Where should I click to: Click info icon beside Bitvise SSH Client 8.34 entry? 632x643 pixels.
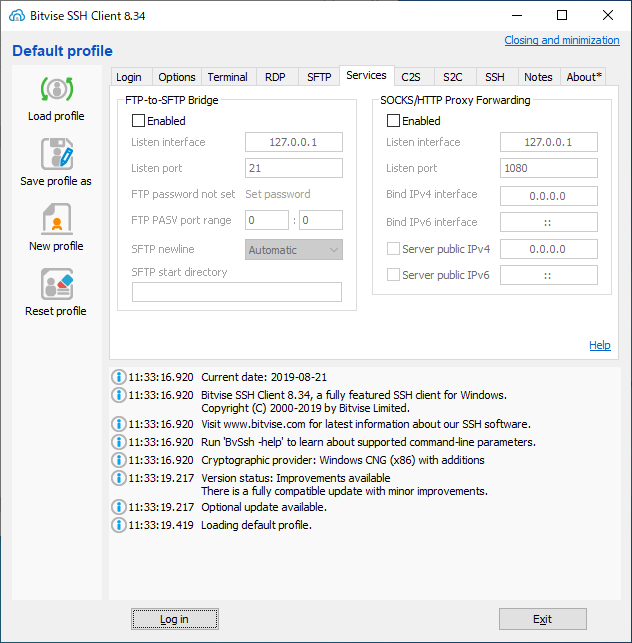click(x=119, y=395)
